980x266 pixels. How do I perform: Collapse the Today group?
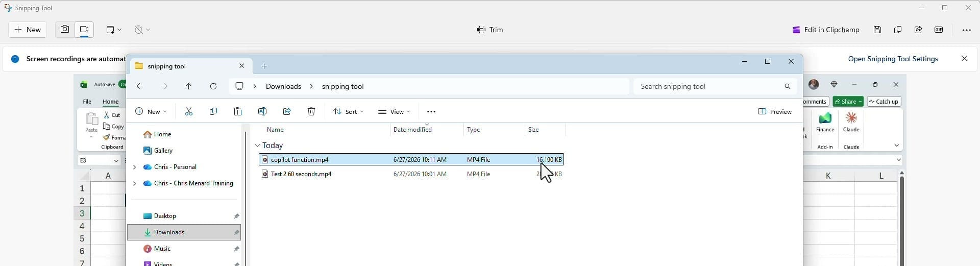tap(257, 146)
